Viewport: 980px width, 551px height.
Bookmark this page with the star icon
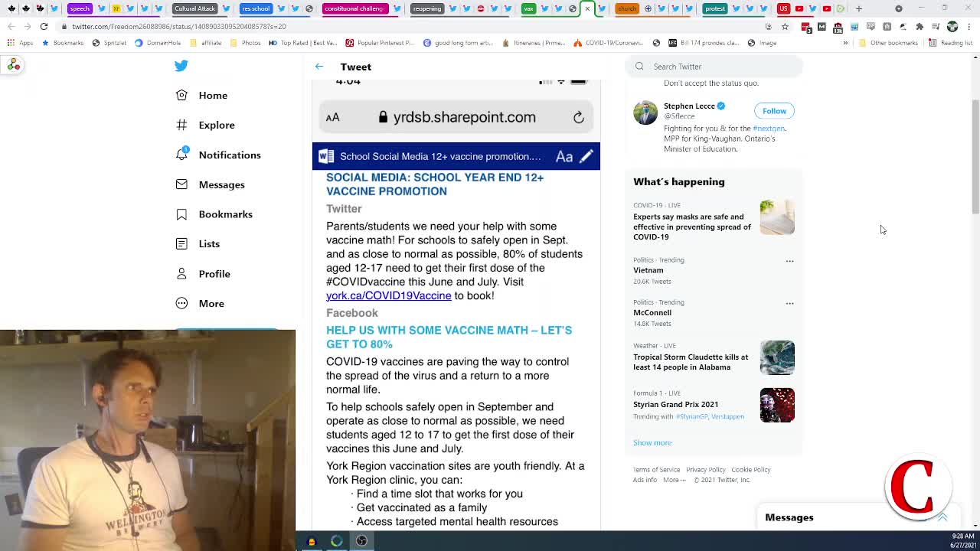tap(785, 26)
